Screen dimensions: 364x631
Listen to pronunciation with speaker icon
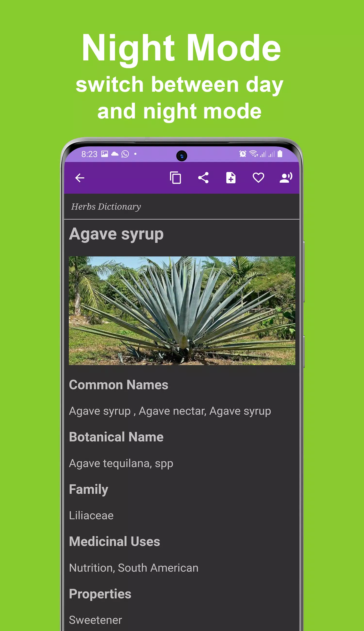[286, 178]
